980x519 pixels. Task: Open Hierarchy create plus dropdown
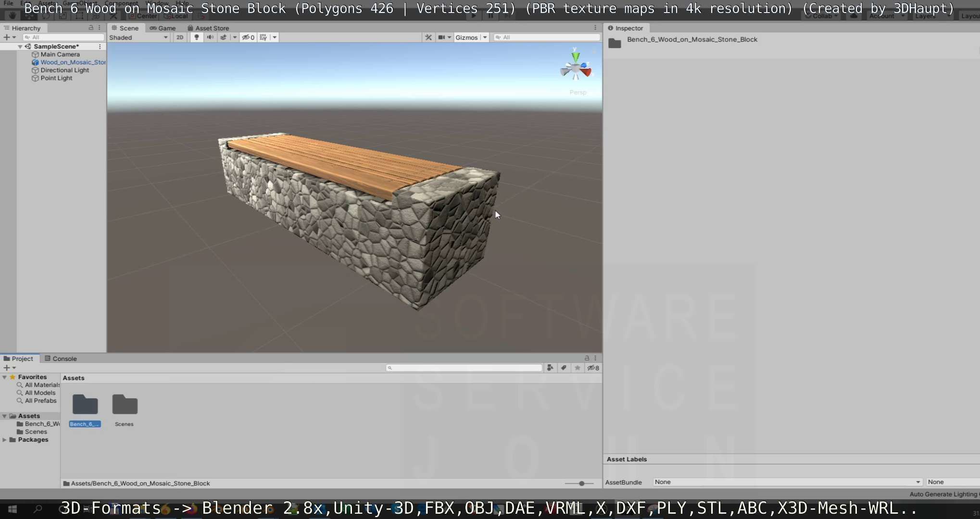(10, 37)
